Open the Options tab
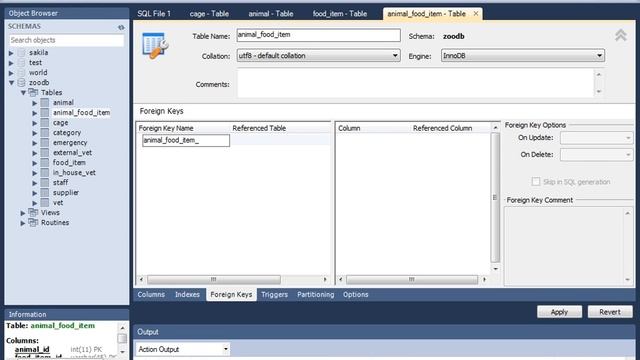The width and height of the screenshot is (640, 360). 356,294
